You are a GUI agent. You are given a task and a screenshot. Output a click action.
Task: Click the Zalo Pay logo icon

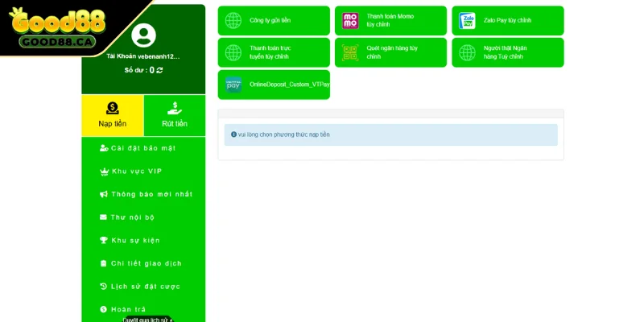(467, 21)
